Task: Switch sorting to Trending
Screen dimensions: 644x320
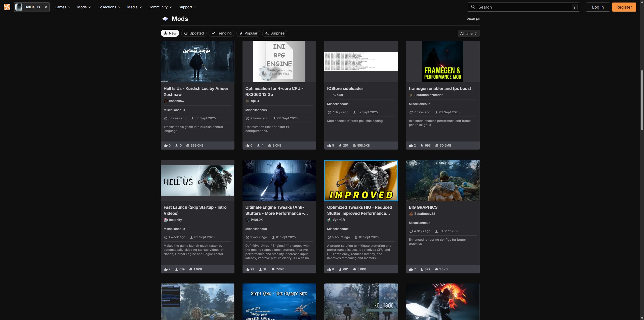Action: (221, 33)
